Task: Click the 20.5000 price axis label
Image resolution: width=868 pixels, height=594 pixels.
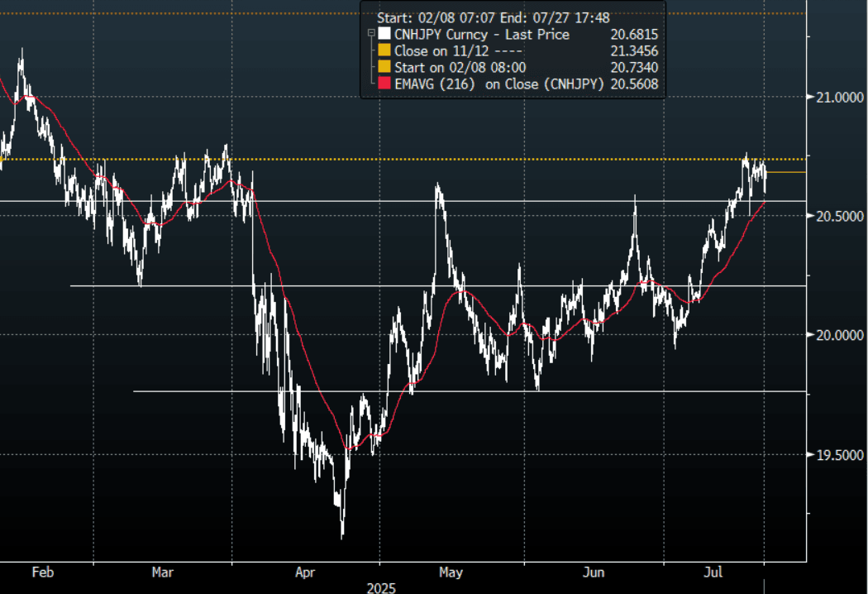Action: pyautogui.click(x=840, y=216)
